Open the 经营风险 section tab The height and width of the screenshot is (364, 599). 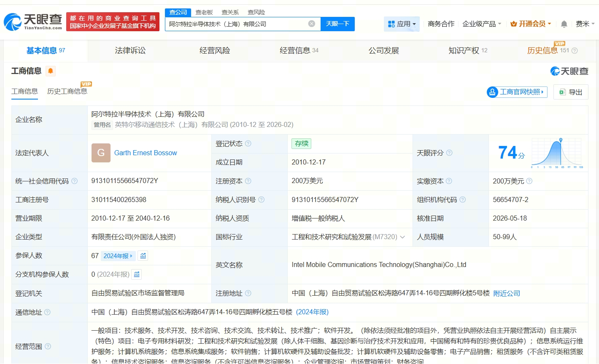point(215,51)
